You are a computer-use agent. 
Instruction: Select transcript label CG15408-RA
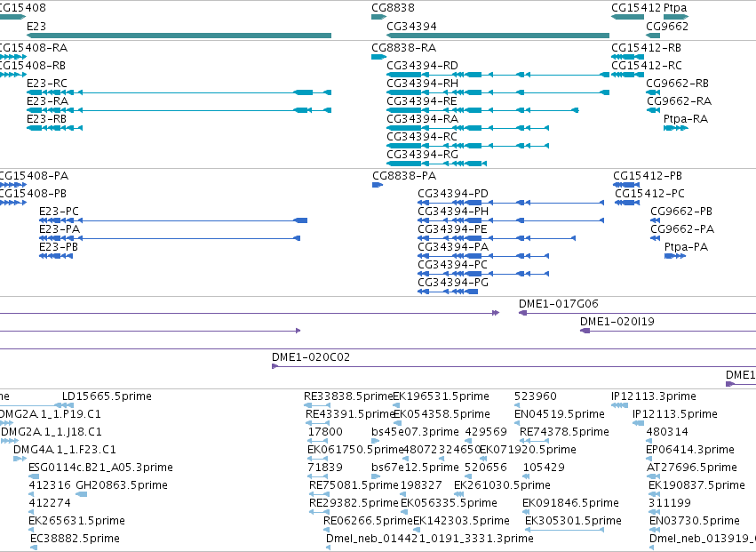32,48
